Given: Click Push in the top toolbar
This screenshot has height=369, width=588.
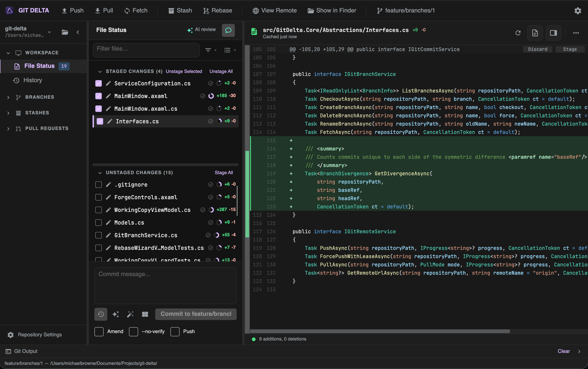Looking at the screenshot, I should (x=73, y=11).
